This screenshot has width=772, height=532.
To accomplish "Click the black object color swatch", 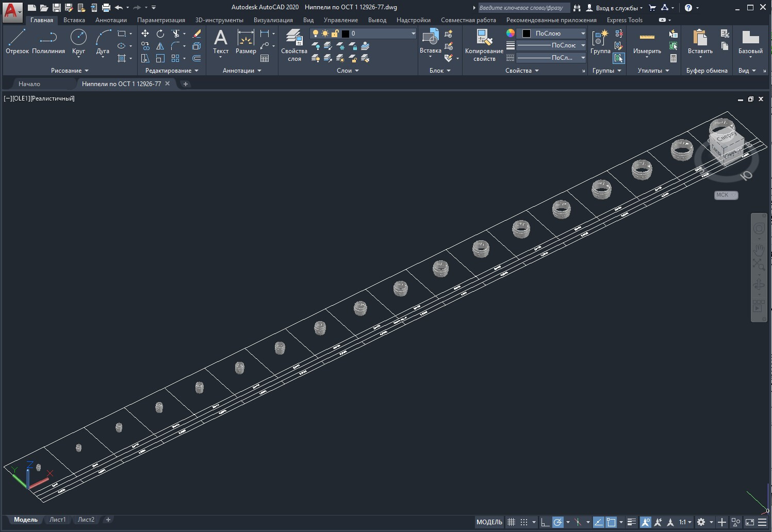I will click(527, 34).
